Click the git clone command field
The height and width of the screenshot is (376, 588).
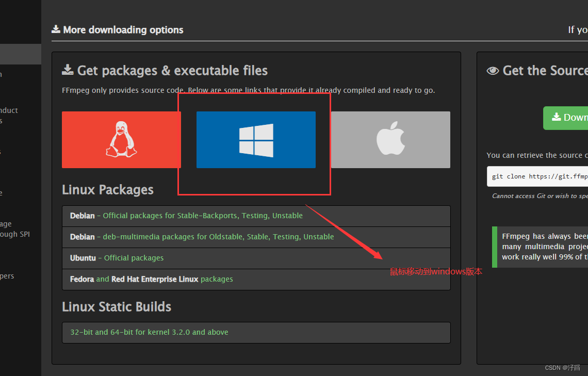(x=537, y=176)
